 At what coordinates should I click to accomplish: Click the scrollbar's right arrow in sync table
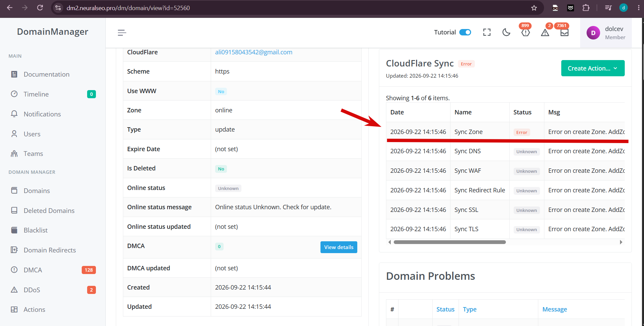(x=621, y=242)
